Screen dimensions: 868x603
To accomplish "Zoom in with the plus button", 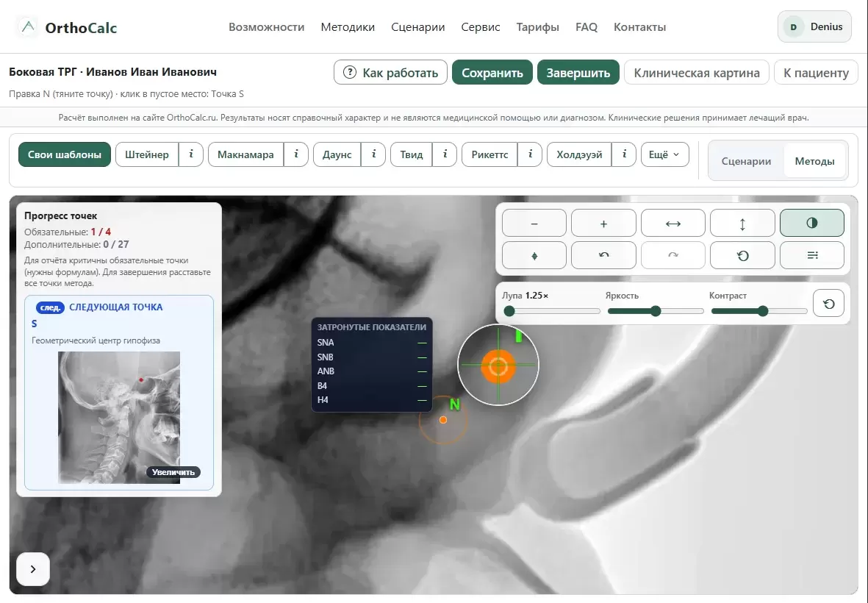I will click(603, 223).
